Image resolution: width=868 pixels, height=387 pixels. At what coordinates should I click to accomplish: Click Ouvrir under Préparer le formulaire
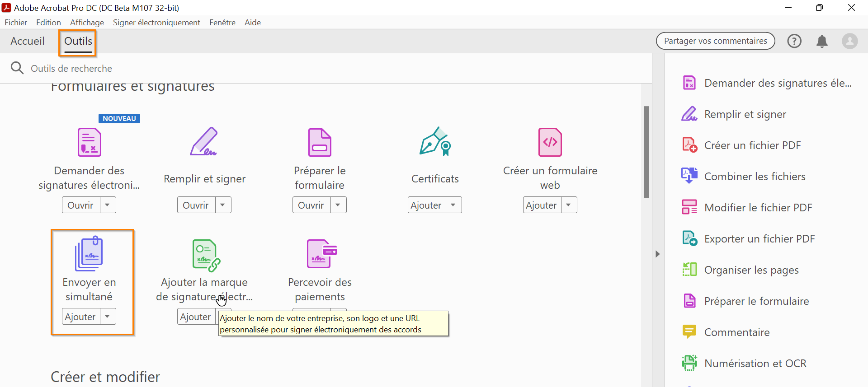(311, 205)
